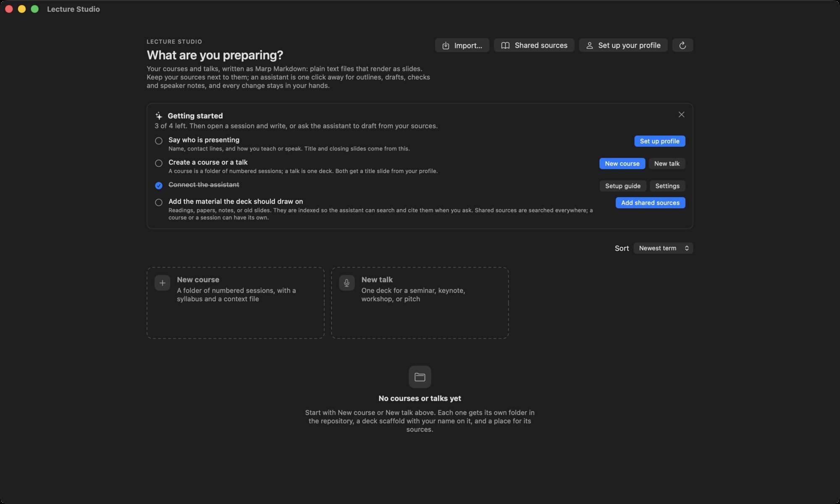Select the New talk dashed card

pos(420,303)
